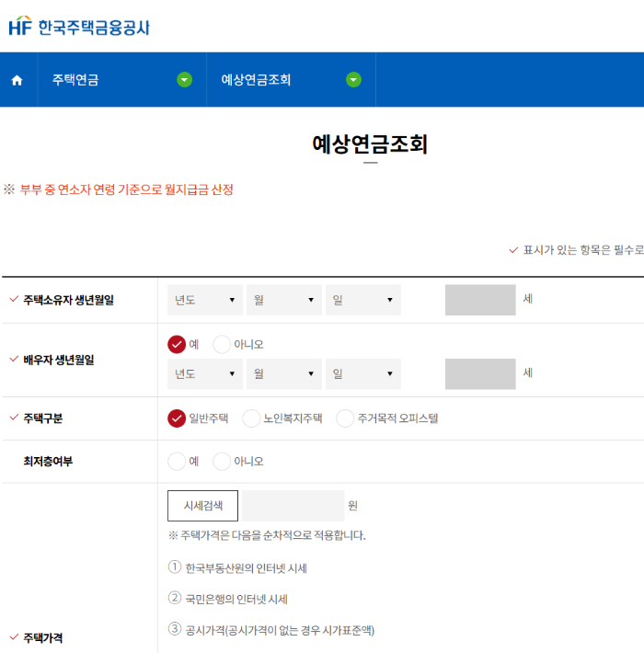Click the 표시가 있는 항목은 필수 note
Viewport: 644px width, 653px height.
tap(583, 250)
